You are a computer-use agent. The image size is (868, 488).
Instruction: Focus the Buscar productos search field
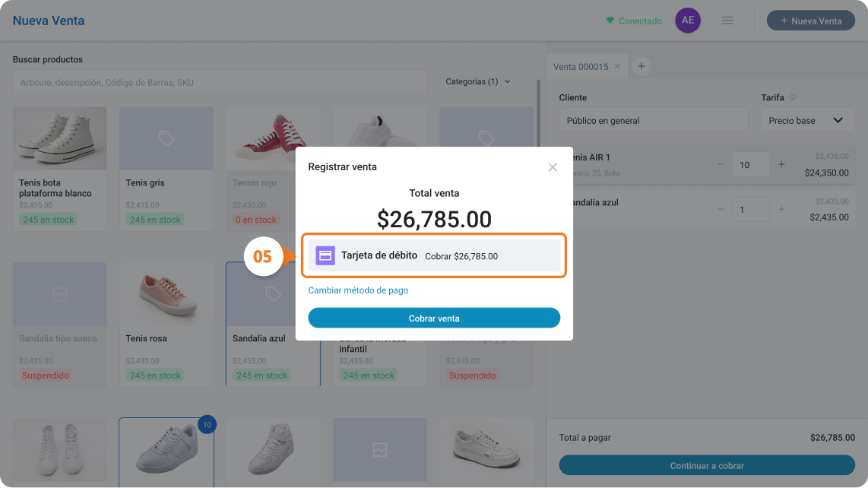click(220, 83)
